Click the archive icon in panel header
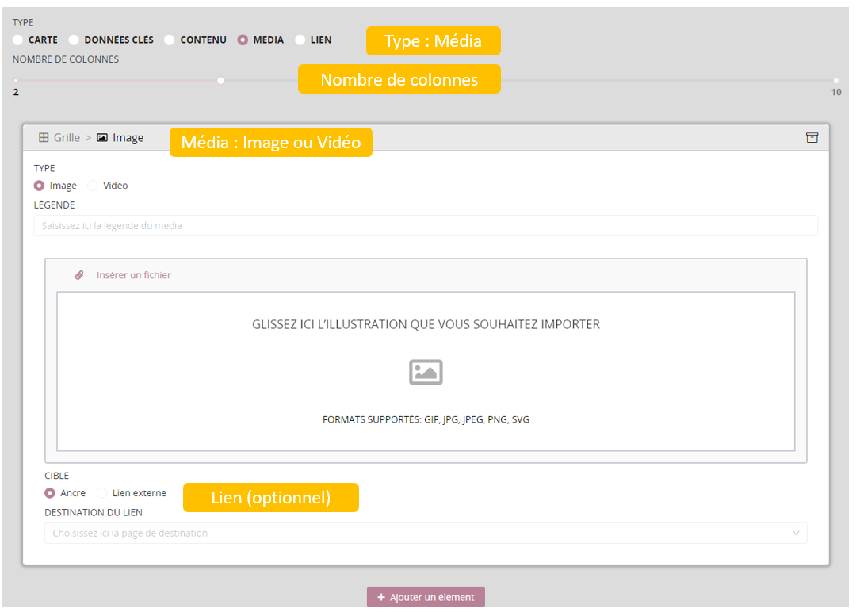Image resolution: width=860 pixels, height=616 pixels. (x=812, y=138)
